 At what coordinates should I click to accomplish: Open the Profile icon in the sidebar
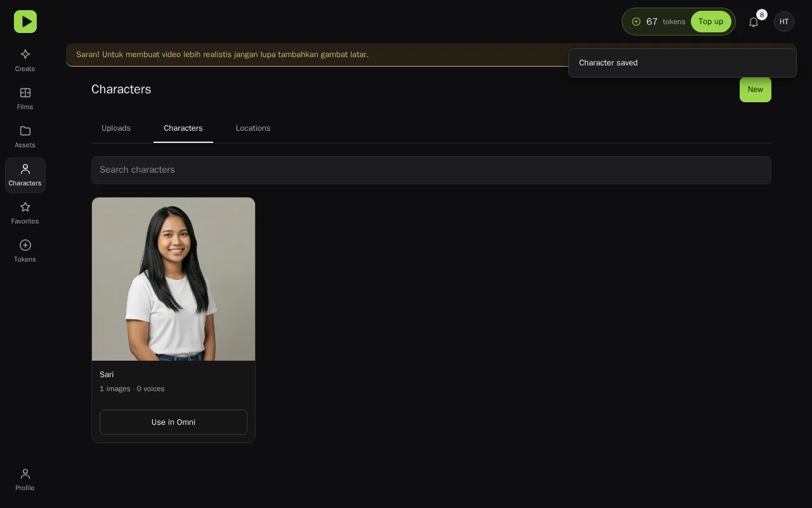point(25,474)
